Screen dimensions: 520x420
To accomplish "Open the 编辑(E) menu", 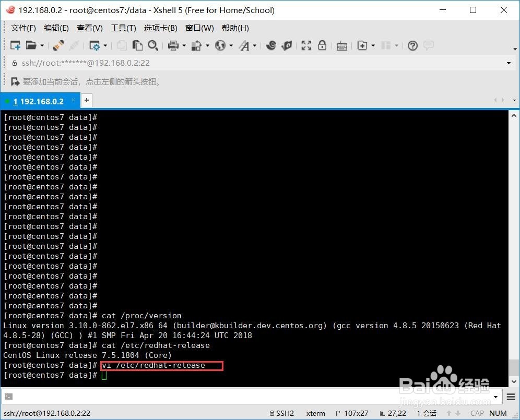I will pos(56,28).
